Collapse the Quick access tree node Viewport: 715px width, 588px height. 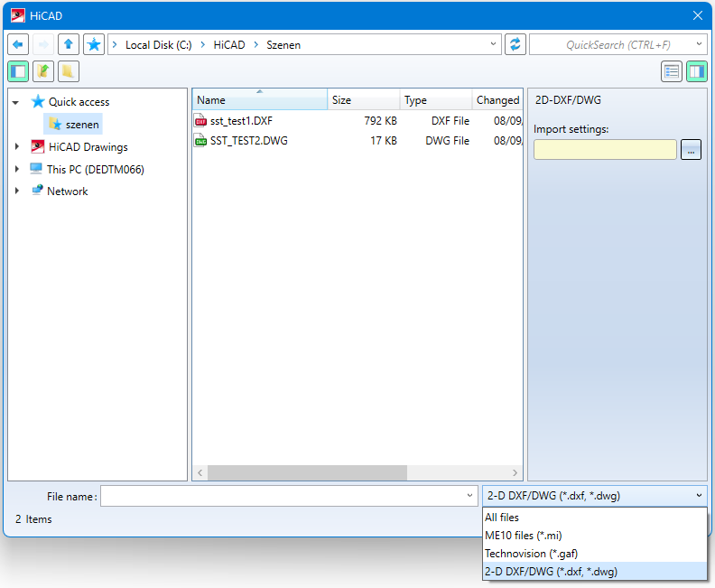point(15,102)
